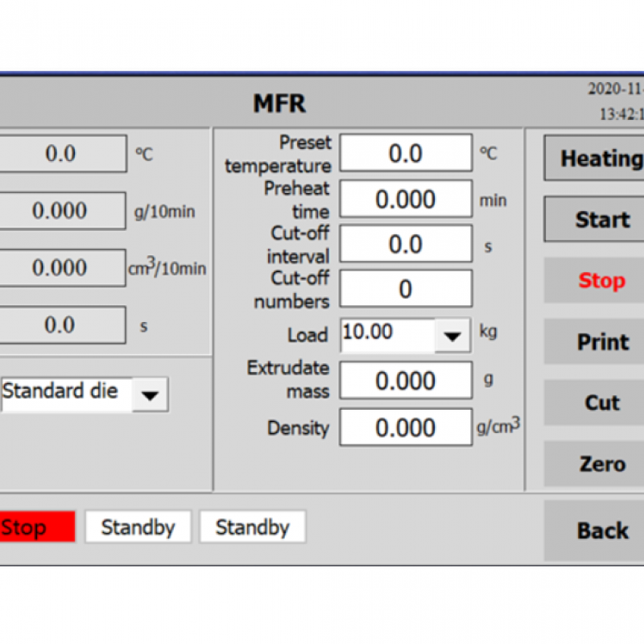Click the red Stop status indicator
The height and width of the screenshot is (644, 644).
coord(36,527)
